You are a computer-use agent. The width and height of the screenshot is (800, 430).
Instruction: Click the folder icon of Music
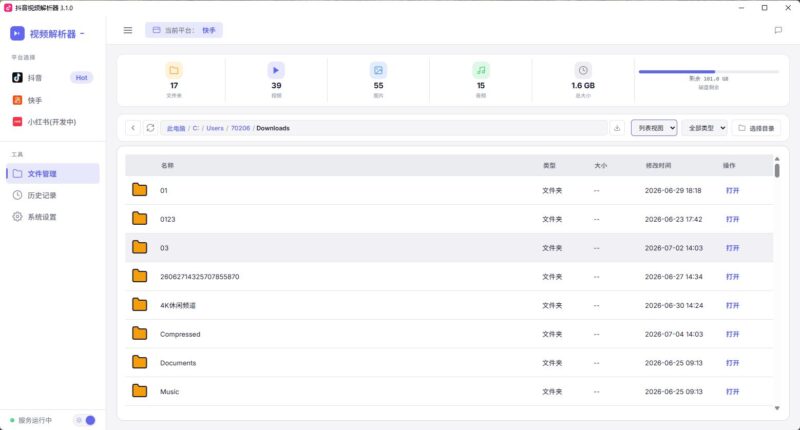pyautogui.click(x=139, y=391)
